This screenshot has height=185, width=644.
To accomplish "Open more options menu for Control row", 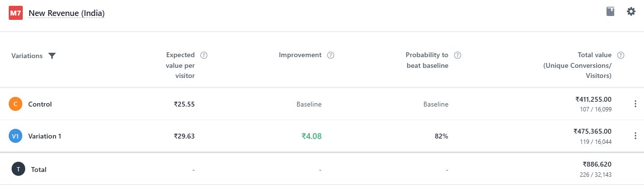I will [x=635, y=104].
